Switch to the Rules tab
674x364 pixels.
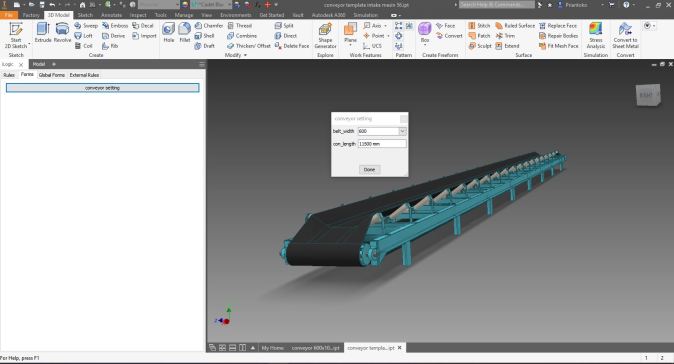(x=9, y=75)
